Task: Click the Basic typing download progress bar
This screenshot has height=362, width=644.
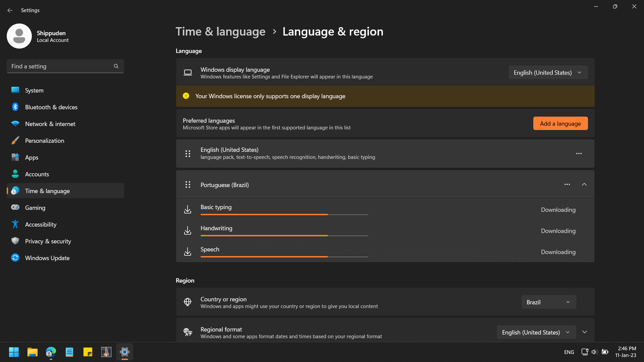Action: [284, 215]
